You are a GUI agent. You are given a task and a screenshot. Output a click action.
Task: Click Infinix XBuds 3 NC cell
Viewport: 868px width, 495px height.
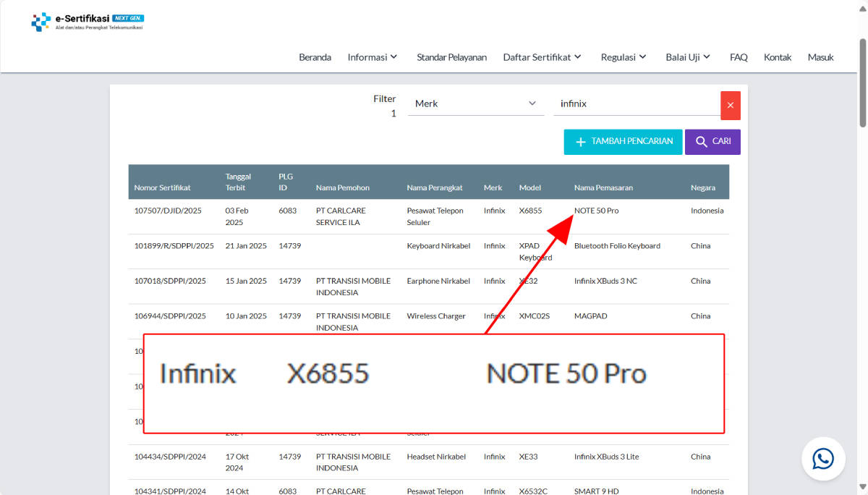605,281
